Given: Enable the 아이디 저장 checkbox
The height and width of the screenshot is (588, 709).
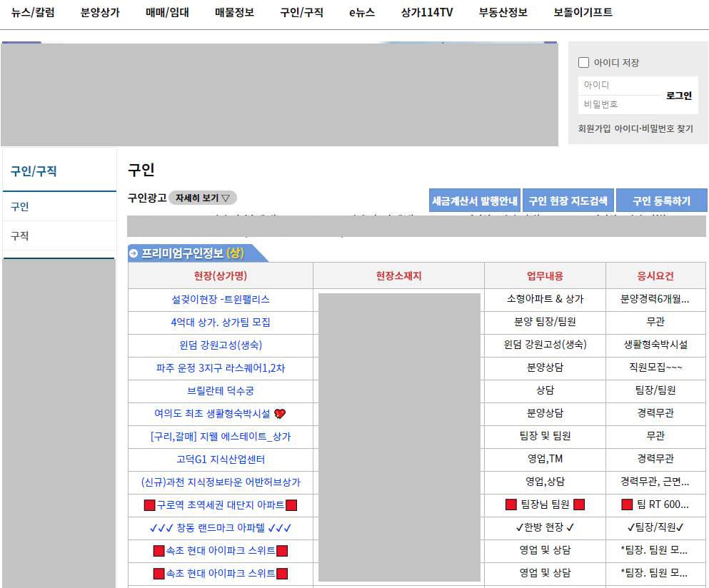Looking at the screenshot, I should [583, 62].
